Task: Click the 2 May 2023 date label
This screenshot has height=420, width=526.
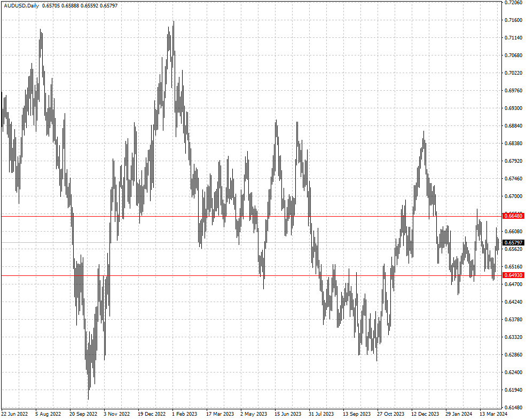Action: coord(254,414)
